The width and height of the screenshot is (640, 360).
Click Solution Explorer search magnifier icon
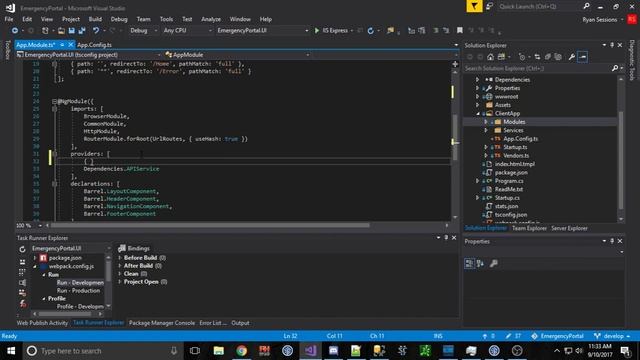point(615,68)
